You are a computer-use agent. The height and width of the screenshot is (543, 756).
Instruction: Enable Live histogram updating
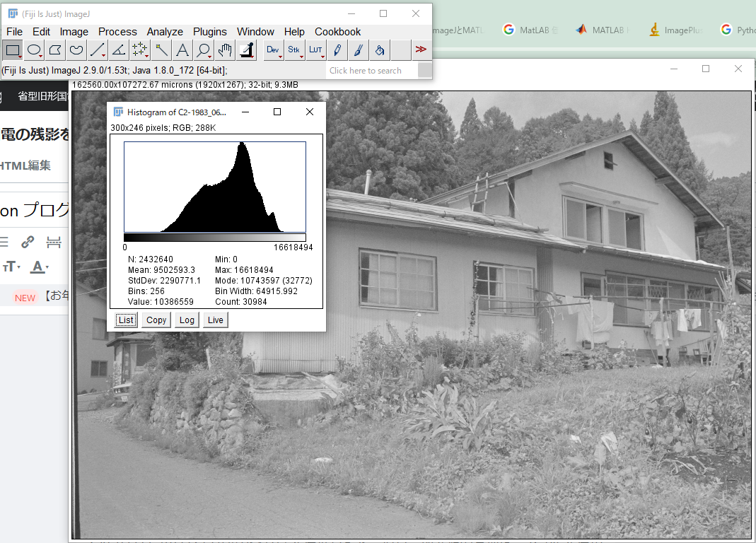click(215, 320)
